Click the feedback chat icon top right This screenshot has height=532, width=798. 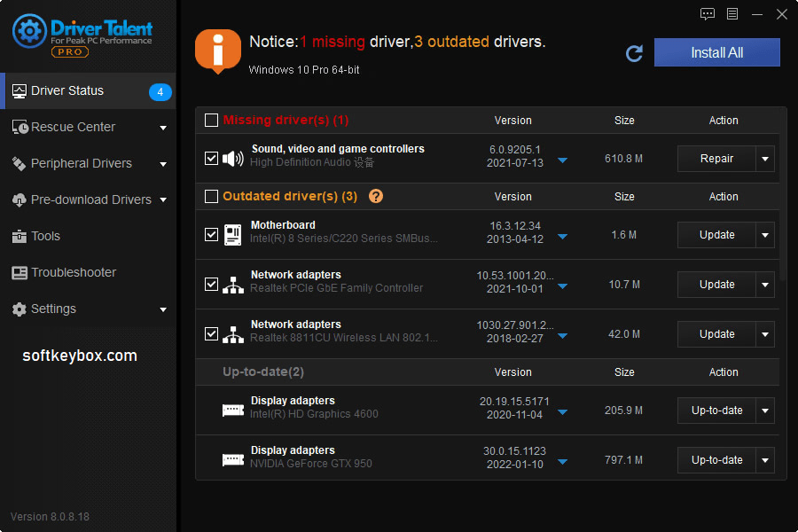pos(707,14)
